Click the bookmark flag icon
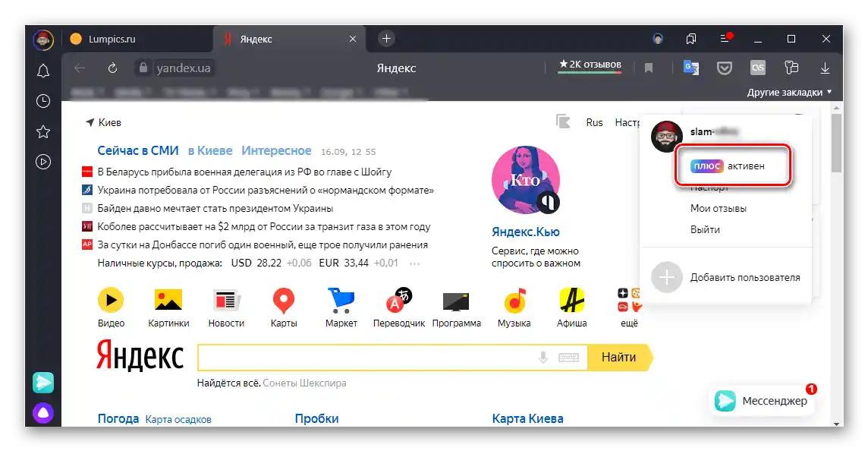Image resolution: width=868 pixels, height=451 pixels. pyautogui.click(x=649, y=68)
